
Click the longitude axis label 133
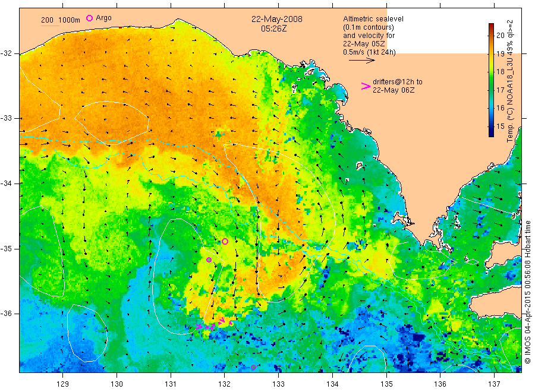278,384
